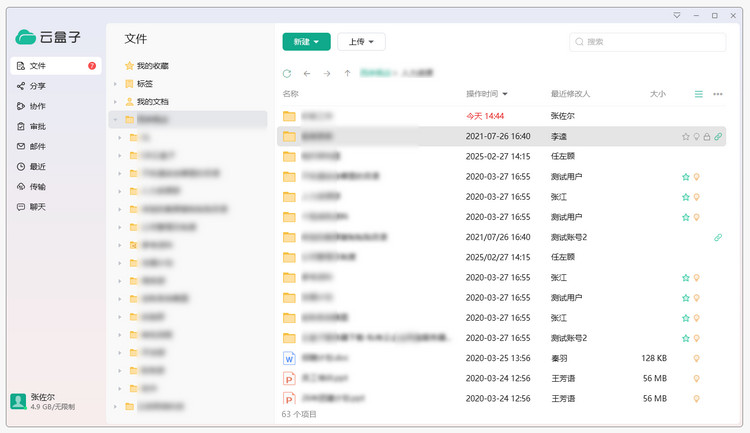Go up to the parent folder
Screen dimensions: 750x433
pyautogui.click(x=347, y=73)
